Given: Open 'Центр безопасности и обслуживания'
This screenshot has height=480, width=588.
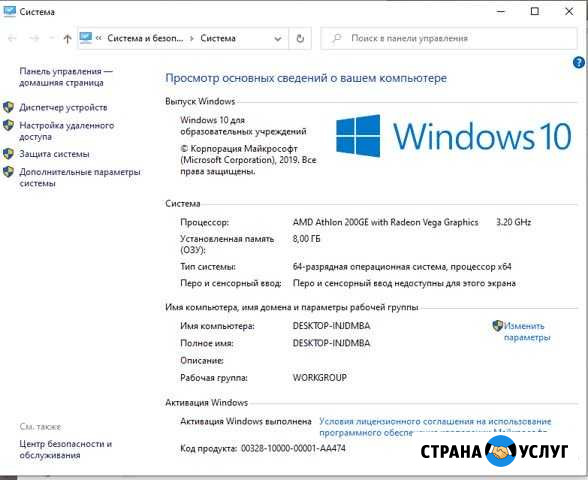Looking at the screenshot, I should (66, 449).
